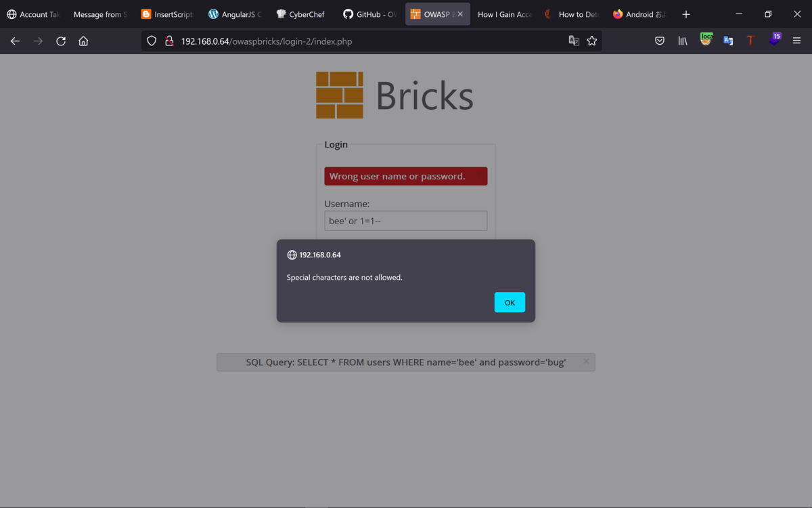Viewport: 812px width, 508px height.
Task: Reload the current page
Action: 61,41
